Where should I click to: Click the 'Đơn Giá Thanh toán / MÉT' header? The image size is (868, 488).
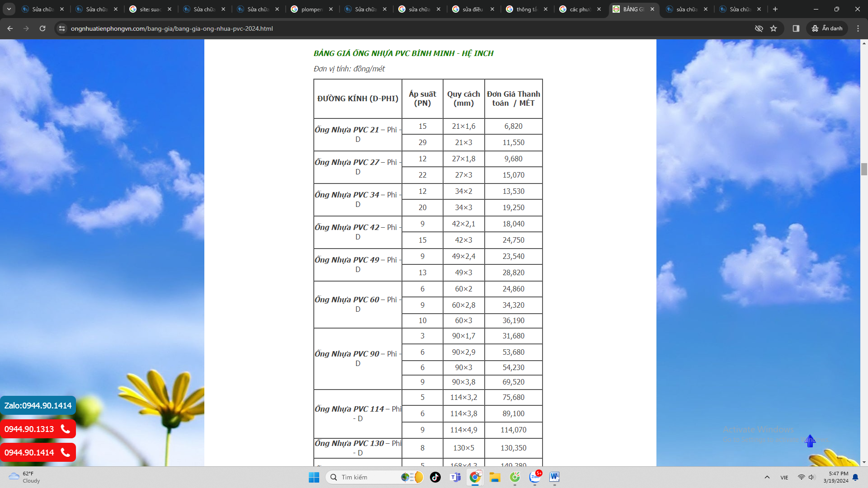click(514, 99)
